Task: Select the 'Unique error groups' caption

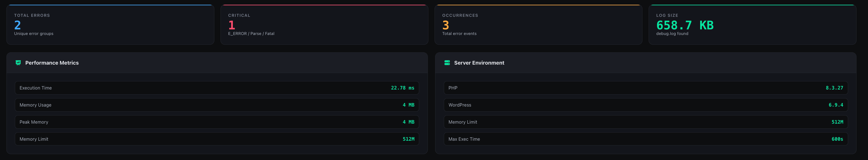Action: 34,34
